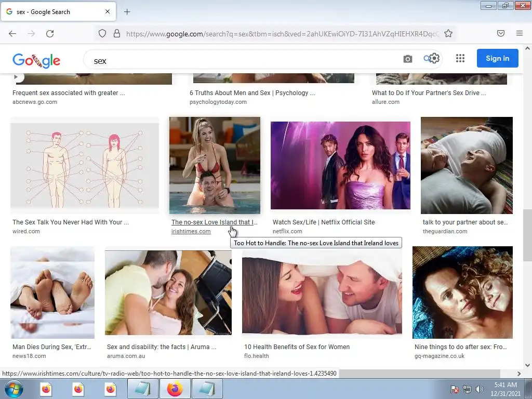The width and height of the screenshot is (532, 399).
Task: Open the news18.com Man Dies result
Action: click(x=51, y=347)
